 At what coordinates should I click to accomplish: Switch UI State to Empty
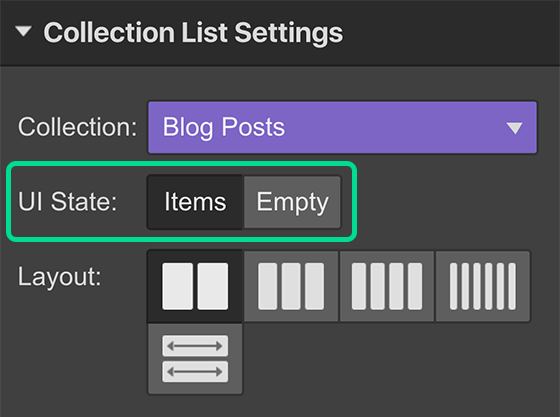tap(292, 202)
